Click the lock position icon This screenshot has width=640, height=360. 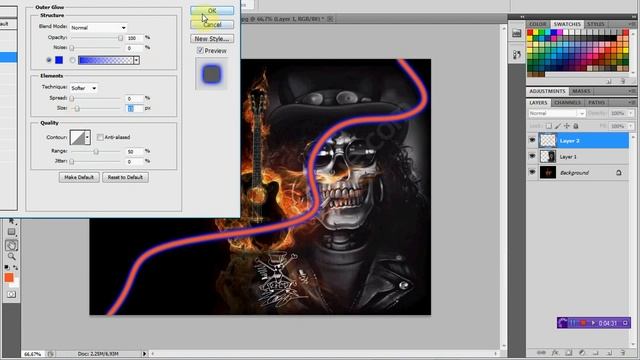pyautogui.click(x=567, y=126)
